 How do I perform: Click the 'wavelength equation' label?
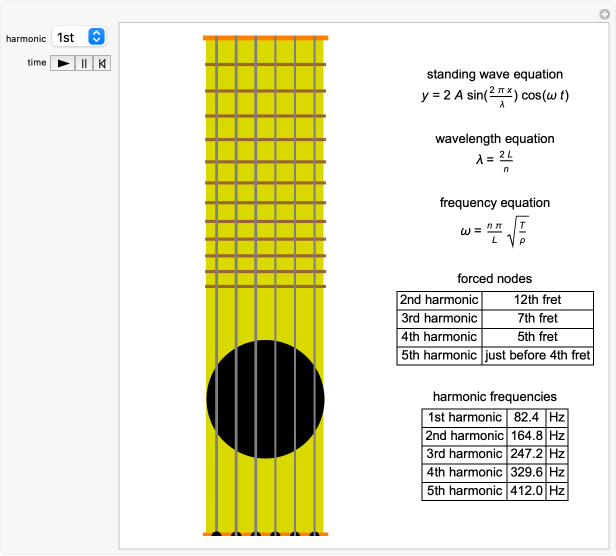coord(494,139)
